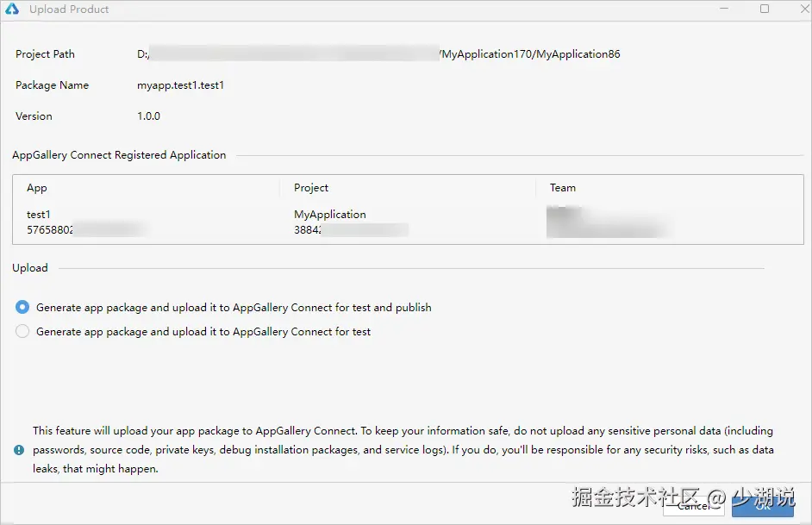The image size is (812, 525).
Task: Minimize the Upload Product dialog
Action: [724, 9]
